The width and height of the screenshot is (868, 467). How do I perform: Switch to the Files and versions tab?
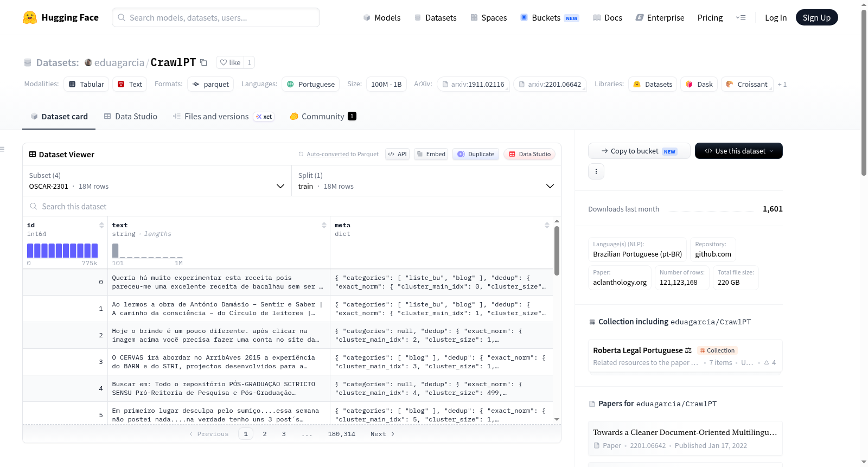224,116
